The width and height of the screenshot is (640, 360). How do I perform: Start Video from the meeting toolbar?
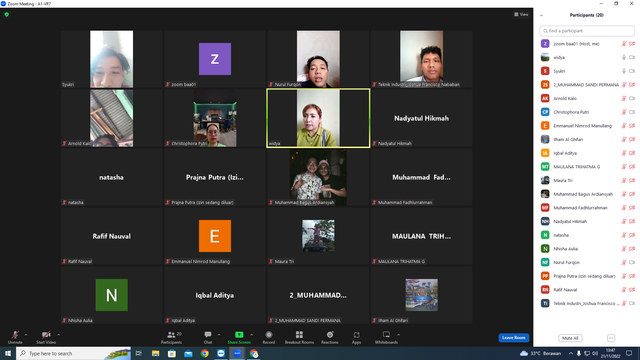pos(46,337)
